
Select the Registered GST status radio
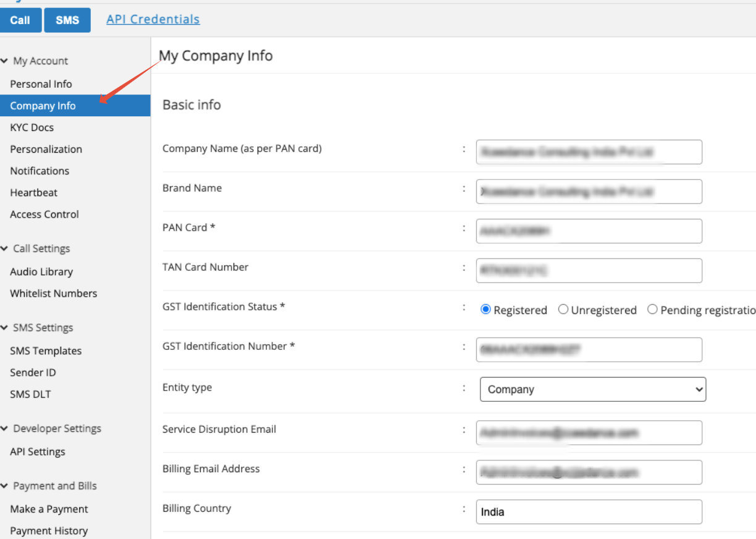(x=485, y=310)
